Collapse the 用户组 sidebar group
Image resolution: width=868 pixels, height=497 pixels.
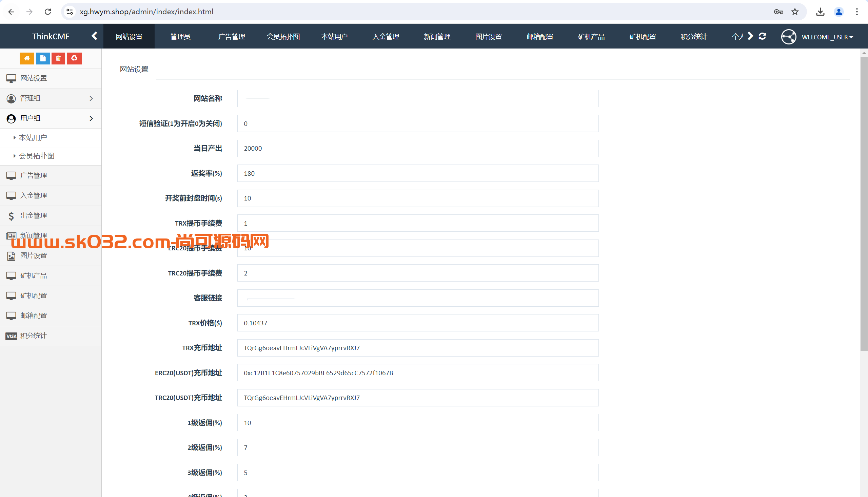51,118
